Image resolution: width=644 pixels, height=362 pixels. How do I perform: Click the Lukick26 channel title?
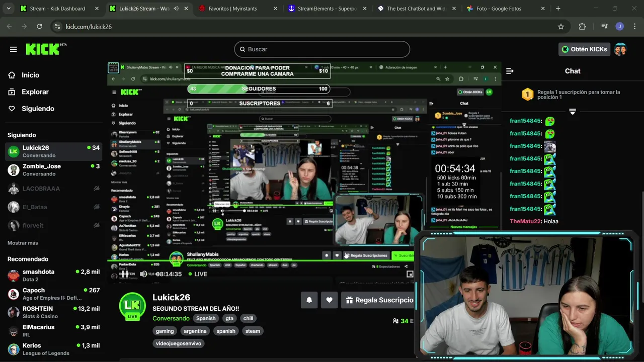[171, 297]
